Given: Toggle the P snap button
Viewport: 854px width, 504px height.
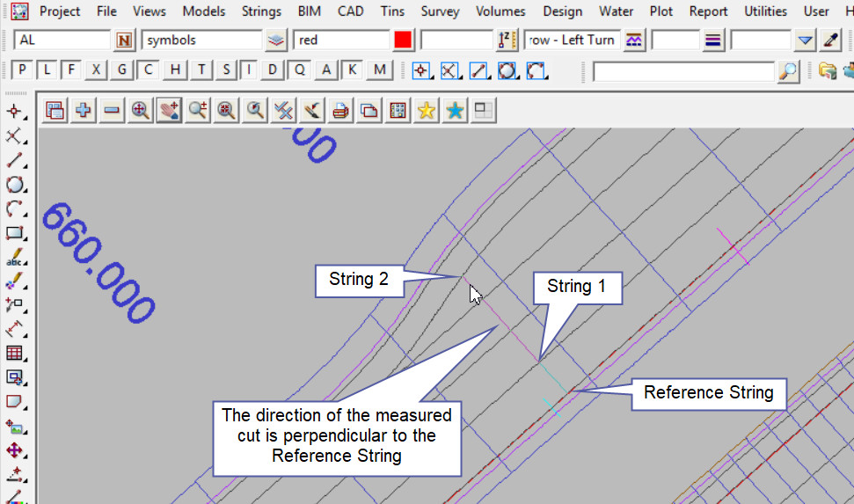Looking at the screenshot, I should pyautogui.click(x=22, y=70).
